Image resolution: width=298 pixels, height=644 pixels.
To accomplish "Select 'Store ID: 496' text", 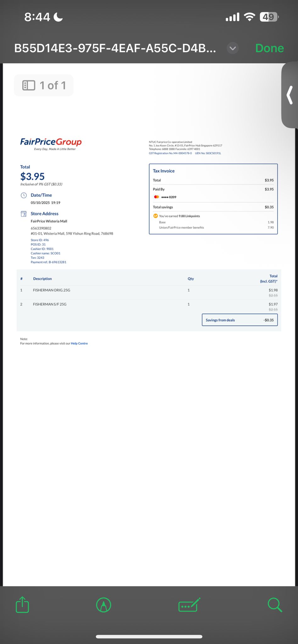I will [40, 240].
